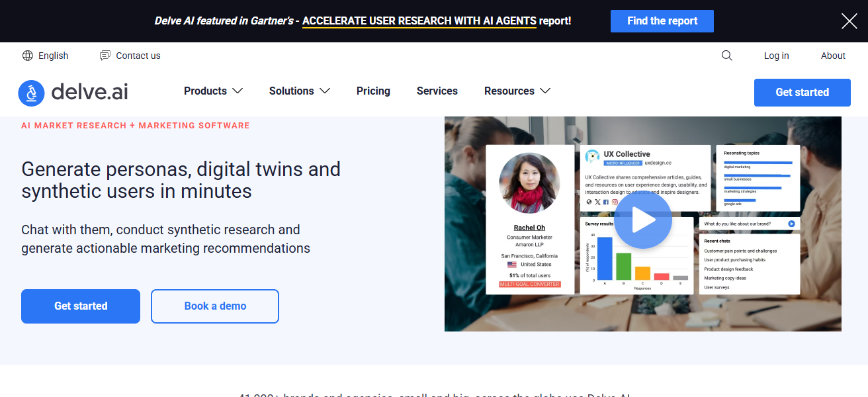Open the Resources menu
Viewport: 868px width, 397px height.
[509, 91]
